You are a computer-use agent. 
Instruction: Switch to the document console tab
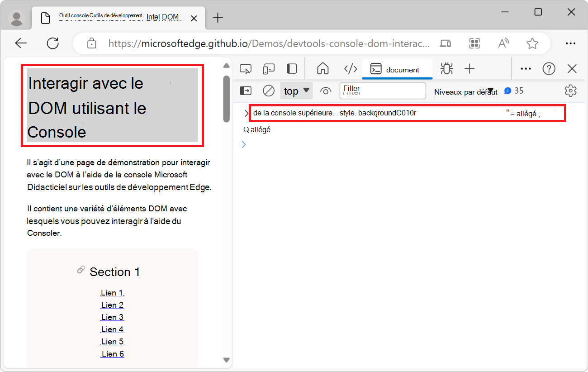point(397,69)
